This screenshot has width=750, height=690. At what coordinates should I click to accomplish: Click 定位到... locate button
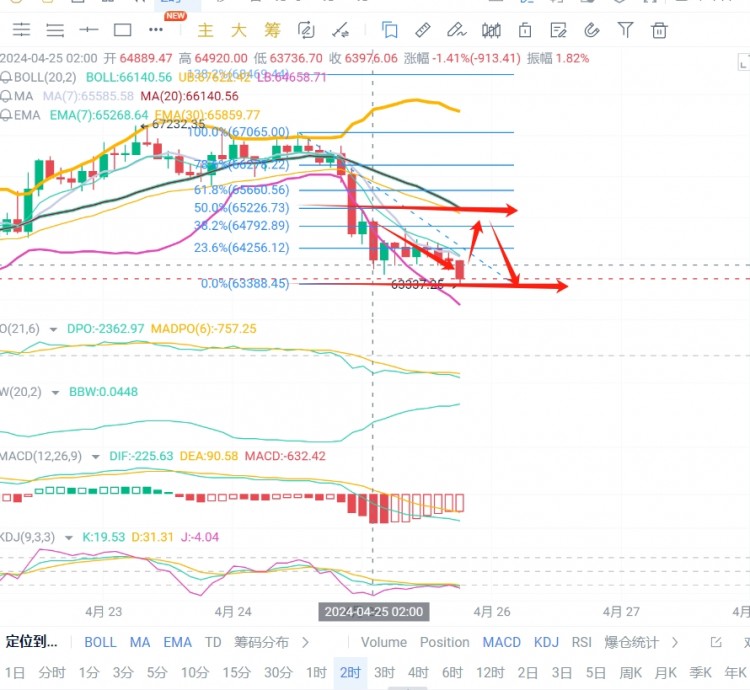(32, 642)
